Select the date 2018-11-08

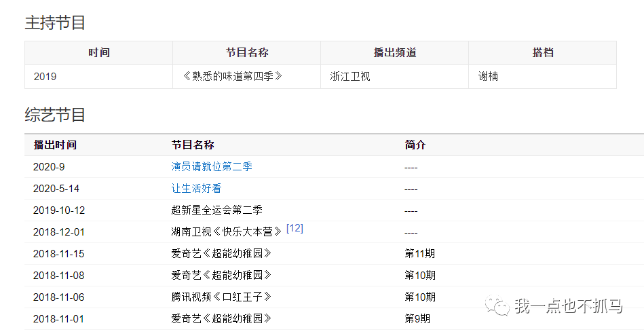[x=59, y=276]
